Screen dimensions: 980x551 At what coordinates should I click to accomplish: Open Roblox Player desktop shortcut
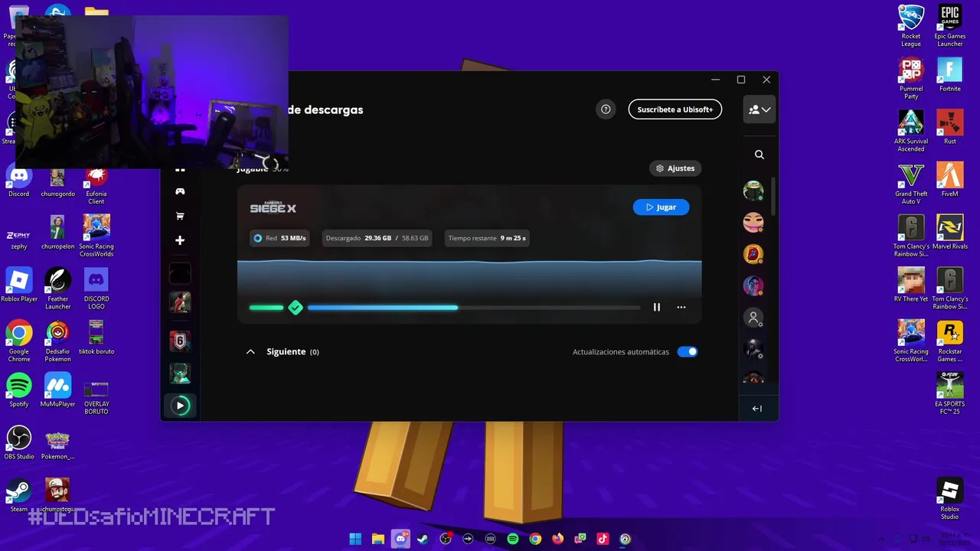click(x=19, y=285)
